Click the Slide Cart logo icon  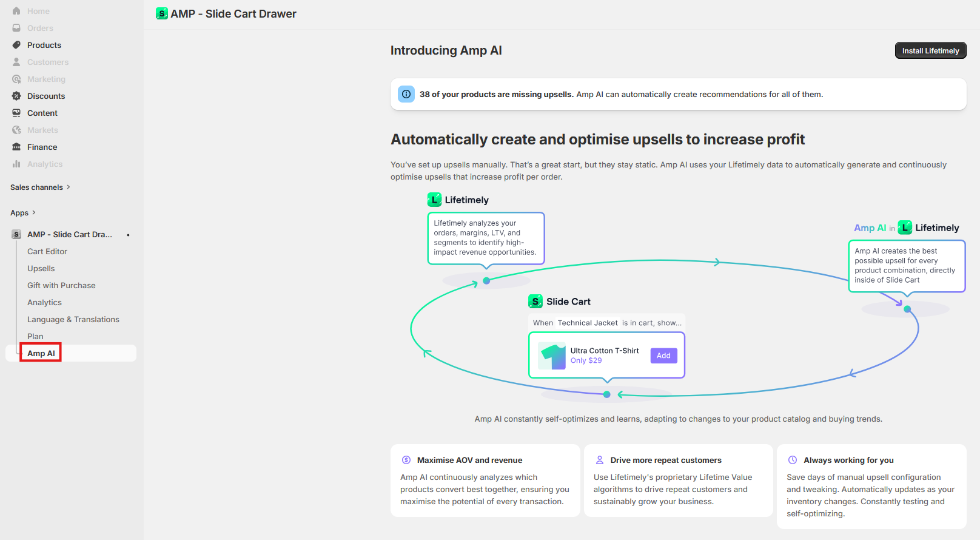535,301
